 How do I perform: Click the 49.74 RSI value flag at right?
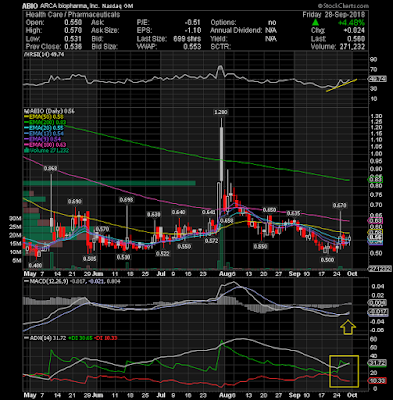(x=377, y=79)
